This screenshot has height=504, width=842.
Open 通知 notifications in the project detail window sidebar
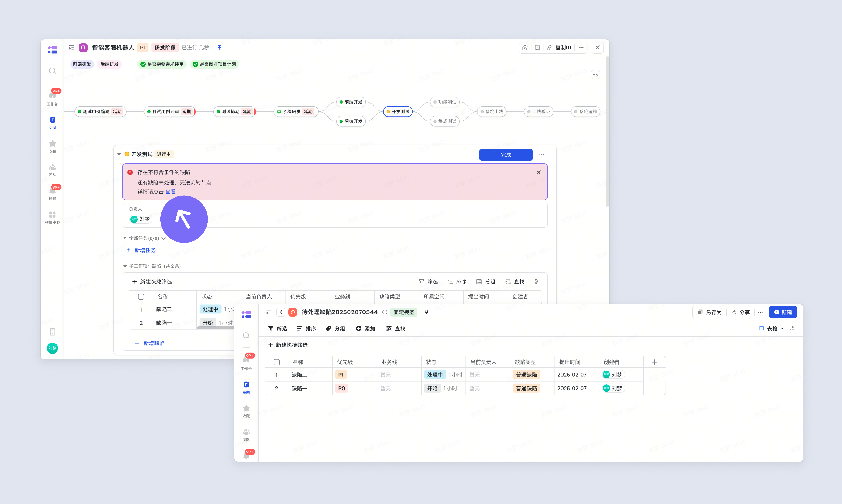point(52,193)
